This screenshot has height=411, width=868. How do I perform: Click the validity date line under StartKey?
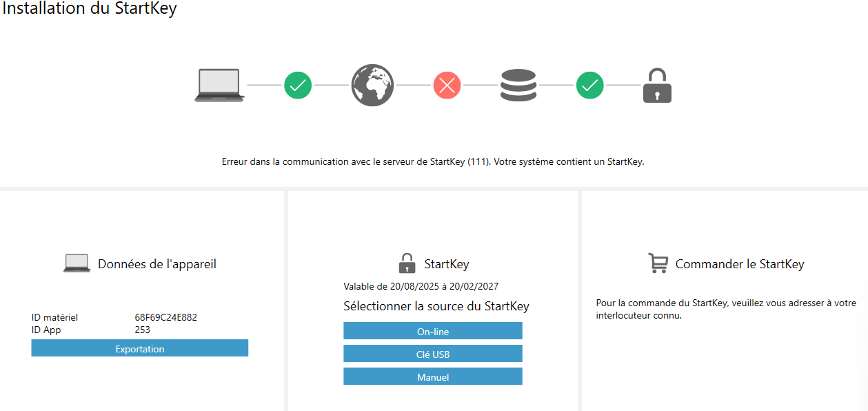click(421, 285)
